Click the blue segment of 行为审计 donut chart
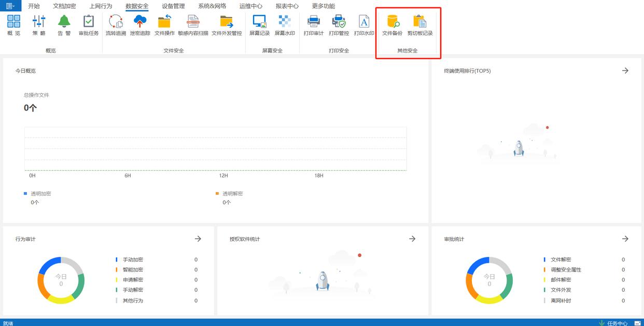 pyautogui.click(x=51, y=264)
